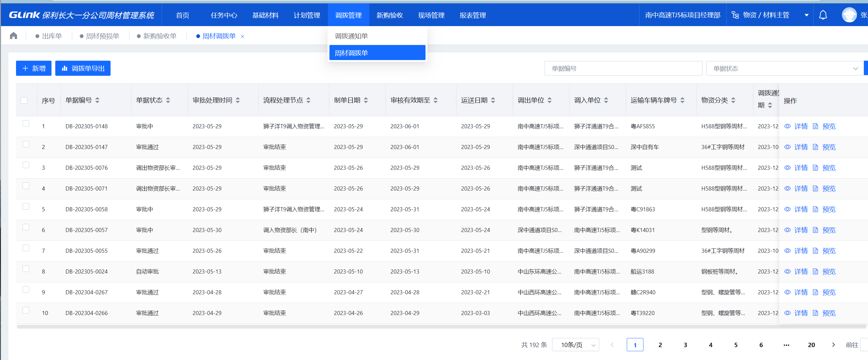This screenshot has width=868, height=360.
Task: Select 调拨通知单 from the dropdown menu
Action: click(377, 36)
